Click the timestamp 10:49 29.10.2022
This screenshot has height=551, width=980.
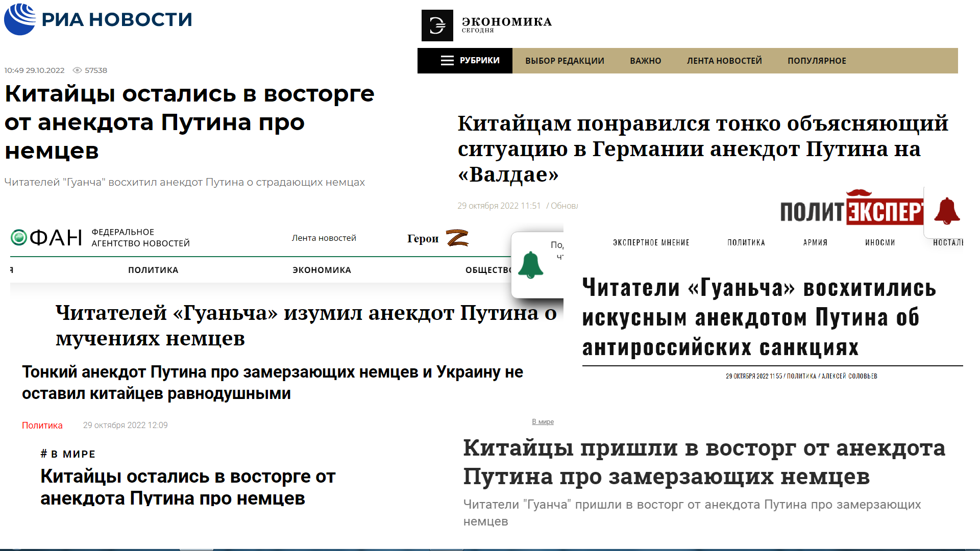34,70
